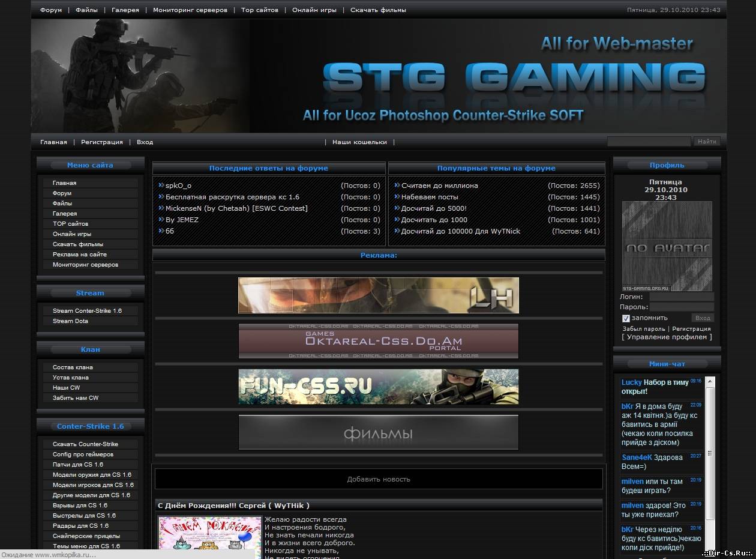Image resolution: width=756 pixels, height=559 pixels.
Task: Click the Вход login button
Action: [702, 318]
